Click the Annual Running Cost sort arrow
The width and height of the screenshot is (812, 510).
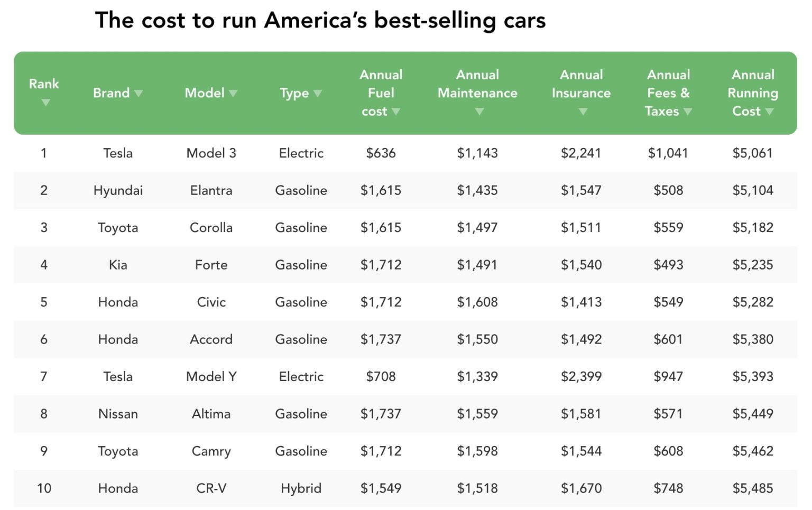[x=769, y=112]
